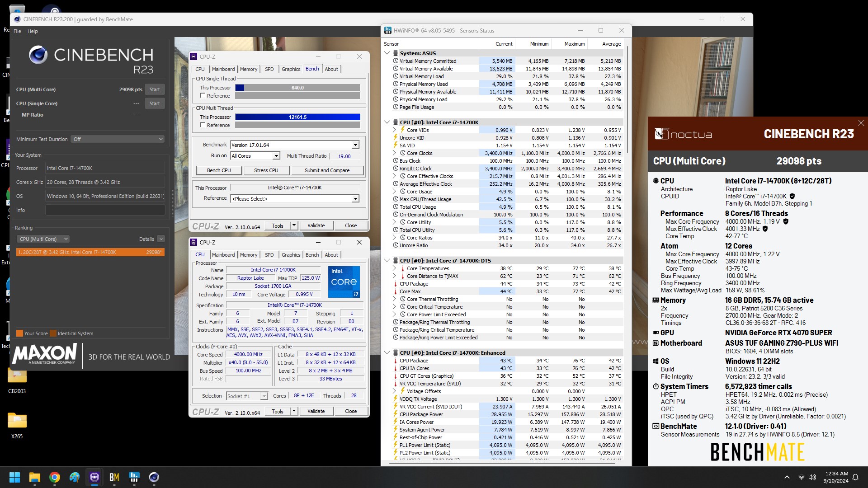Click the CPU Single Thread 640.0 score bar
The height and width of the screenshot is (488, 868).
pos(297,88)
